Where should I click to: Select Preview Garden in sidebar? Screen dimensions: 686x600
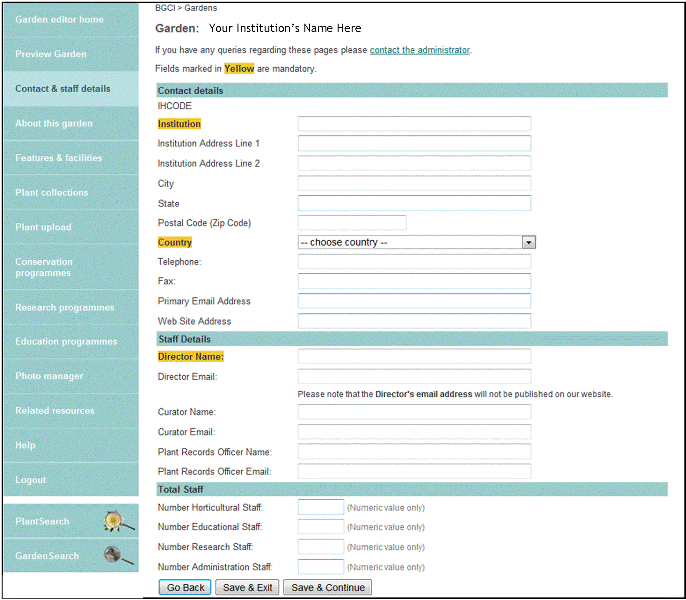click(71, 54)
